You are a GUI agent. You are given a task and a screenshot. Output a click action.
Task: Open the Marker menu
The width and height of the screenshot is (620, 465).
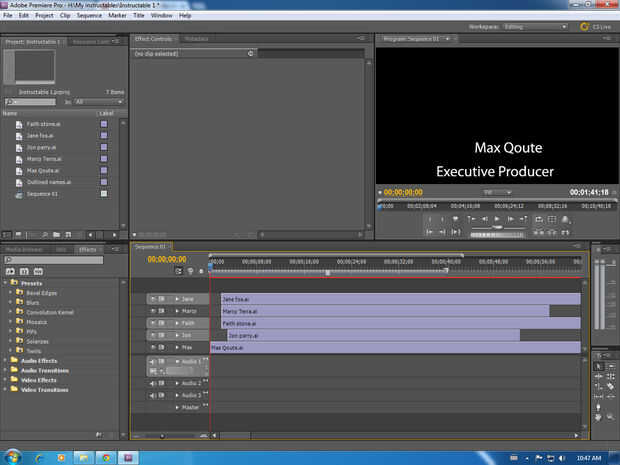pyautogui.click(x=117, y=15)
